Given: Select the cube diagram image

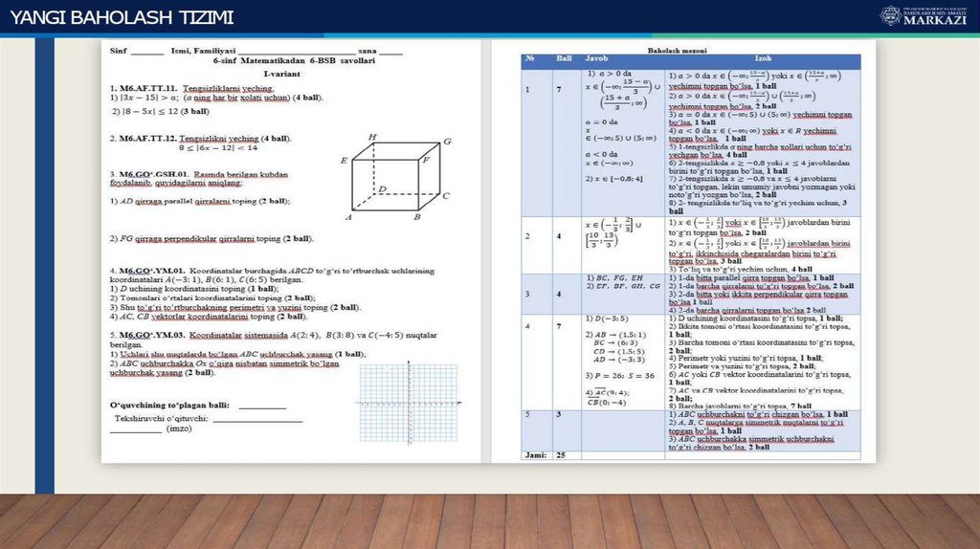Looking at the screenshot, I should pyautogui.click(x=395, y=177).
